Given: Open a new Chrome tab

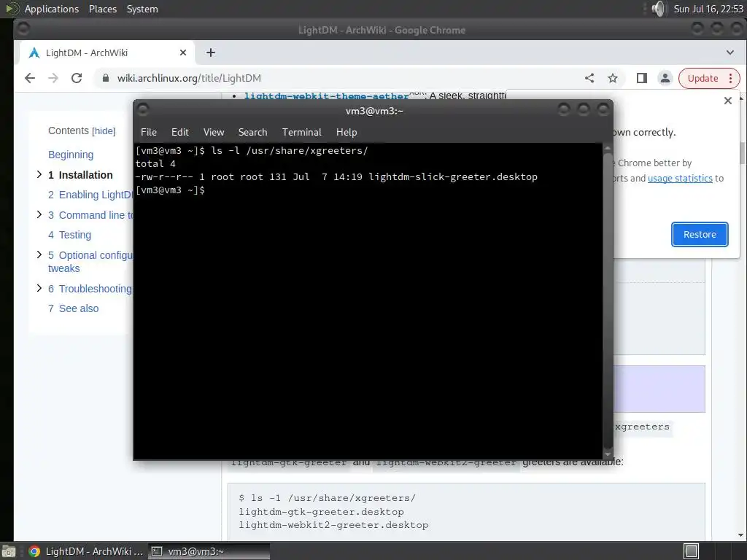Looking at the screenshot, I should [211, 52].
